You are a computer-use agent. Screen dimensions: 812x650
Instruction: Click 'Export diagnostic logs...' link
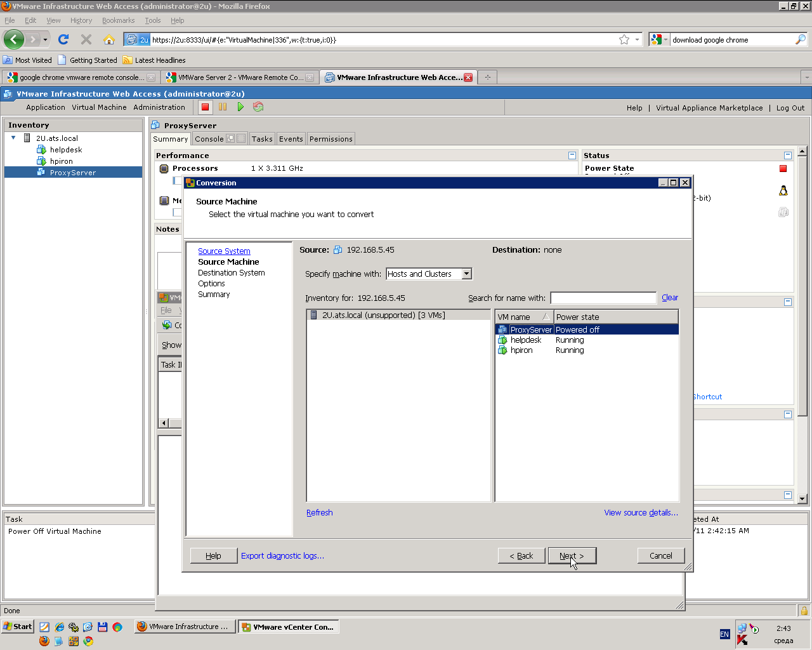point(282,555)
